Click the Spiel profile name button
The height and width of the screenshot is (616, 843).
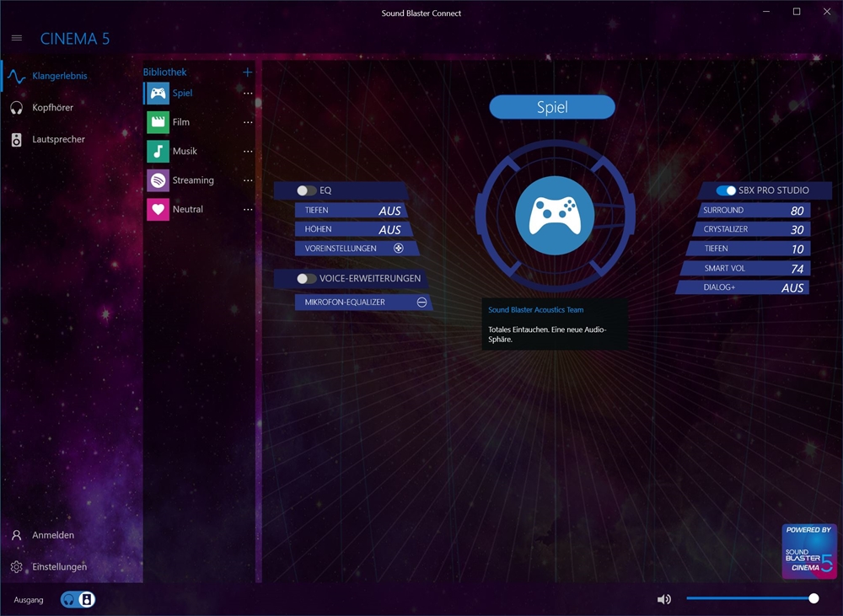point(552,107)
